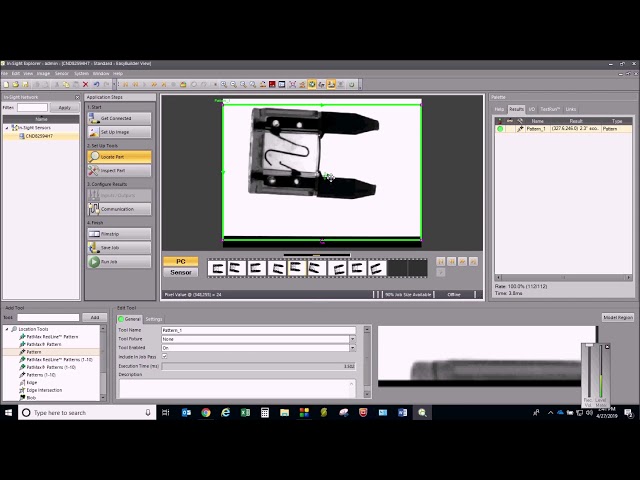The width and height of the screenshot is (640, 480).
Task: Click the Zoom In magnifier icon
Action: click(224, 84)
